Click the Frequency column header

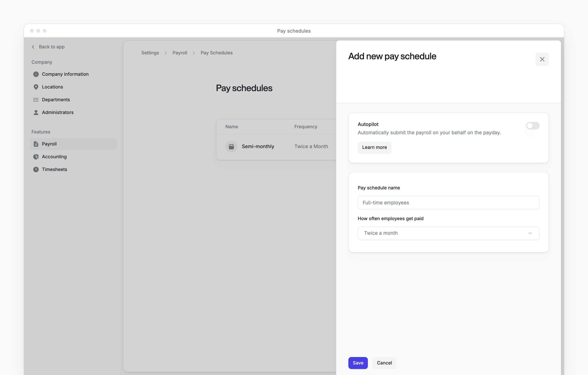pyautogui.click(x=306, y=127)
